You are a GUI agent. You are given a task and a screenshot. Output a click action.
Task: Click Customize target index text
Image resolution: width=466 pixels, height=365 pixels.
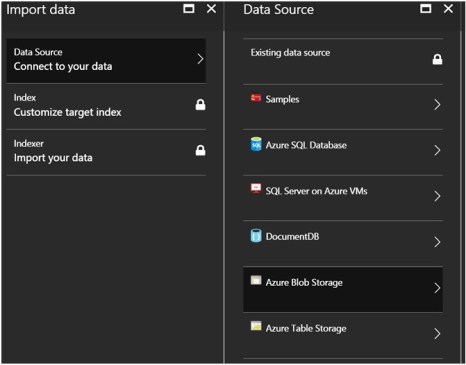click(x=68, y=112)
